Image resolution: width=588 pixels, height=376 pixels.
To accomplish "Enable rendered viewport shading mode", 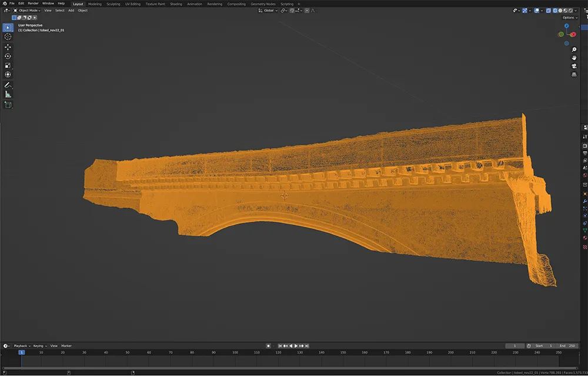I will 570,10.
